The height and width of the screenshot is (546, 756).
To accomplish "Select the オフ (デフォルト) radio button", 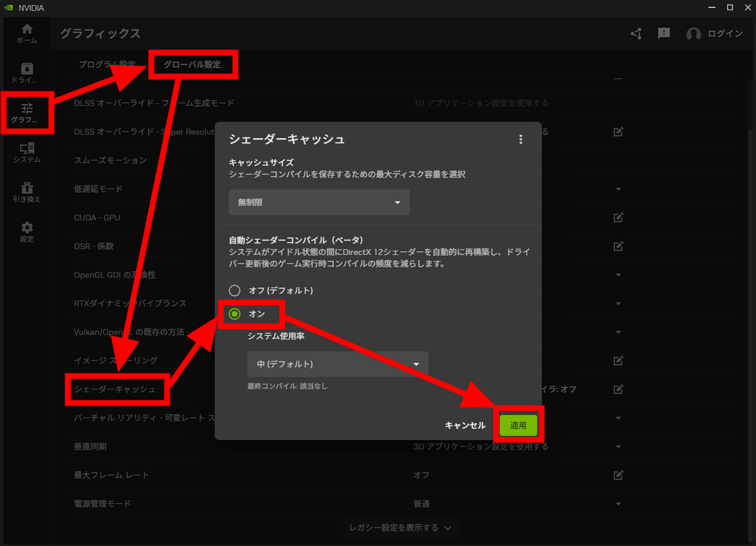I will coord(234,290).
